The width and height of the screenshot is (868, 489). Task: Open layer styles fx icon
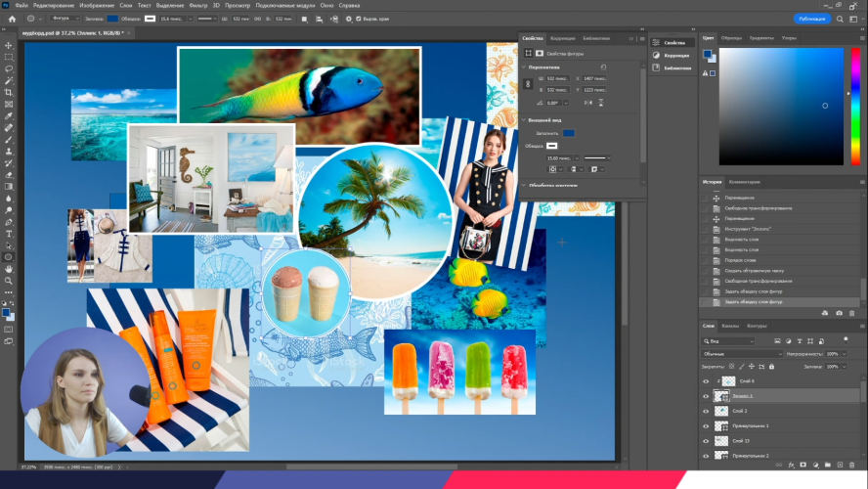click(x=791, y=466)
